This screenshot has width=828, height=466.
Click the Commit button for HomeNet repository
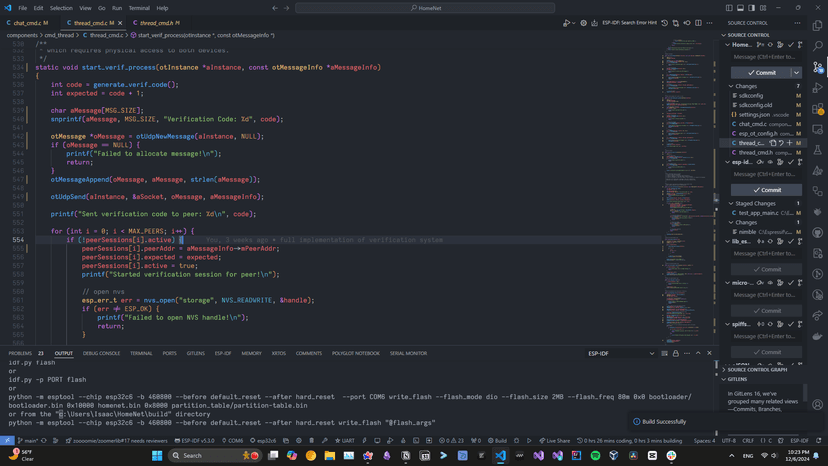[761, 72]
